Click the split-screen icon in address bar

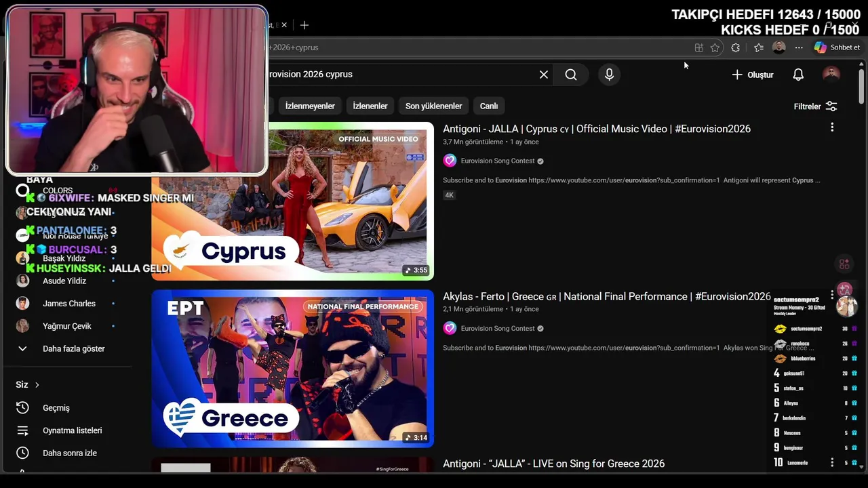pyautogui.click(x=698, y=47)
